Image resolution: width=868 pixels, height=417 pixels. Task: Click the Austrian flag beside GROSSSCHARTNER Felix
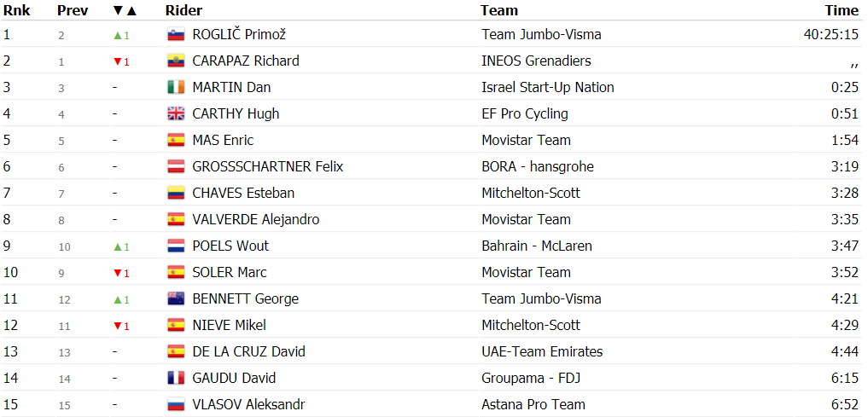(176, 166)
